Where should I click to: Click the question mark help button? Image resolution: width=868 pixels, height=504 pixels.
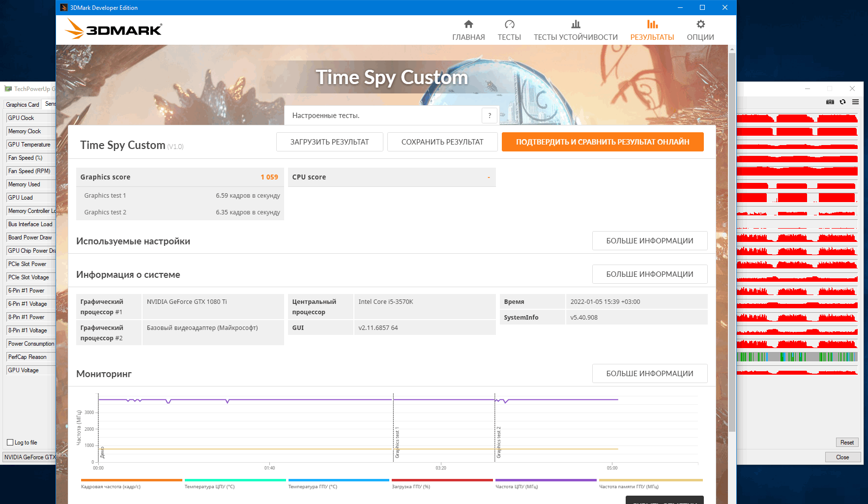pyautogui.click(x=490, y=116)
